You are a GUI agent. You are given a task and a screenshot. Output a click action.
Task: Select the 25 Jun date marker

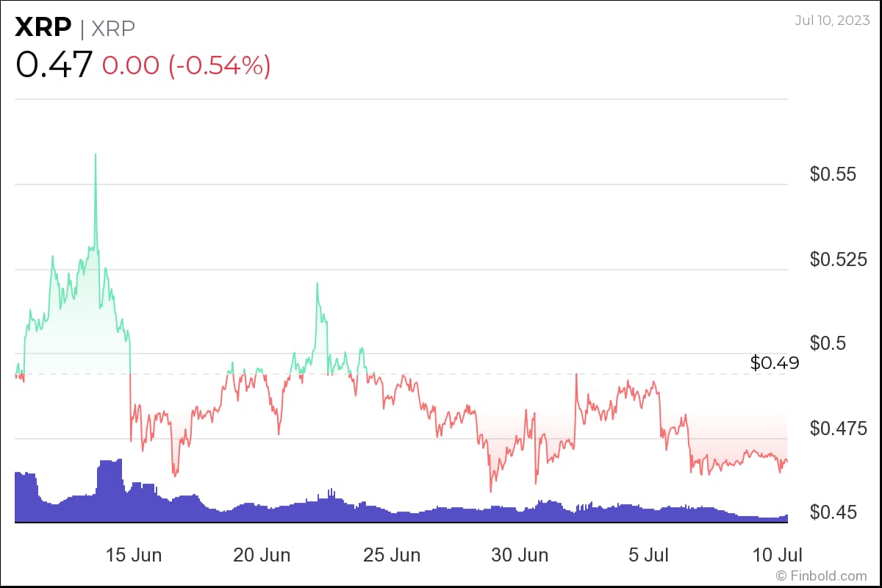[393, 555]
